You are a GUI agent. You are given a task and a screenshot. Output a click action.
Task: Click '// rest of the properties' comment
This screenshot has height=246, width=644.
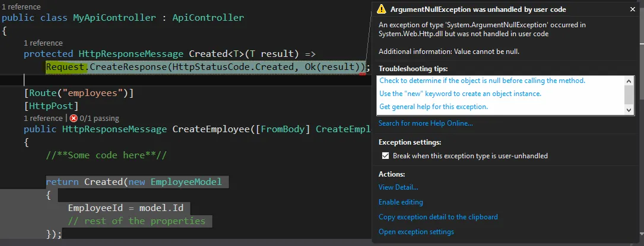(137, 221)
